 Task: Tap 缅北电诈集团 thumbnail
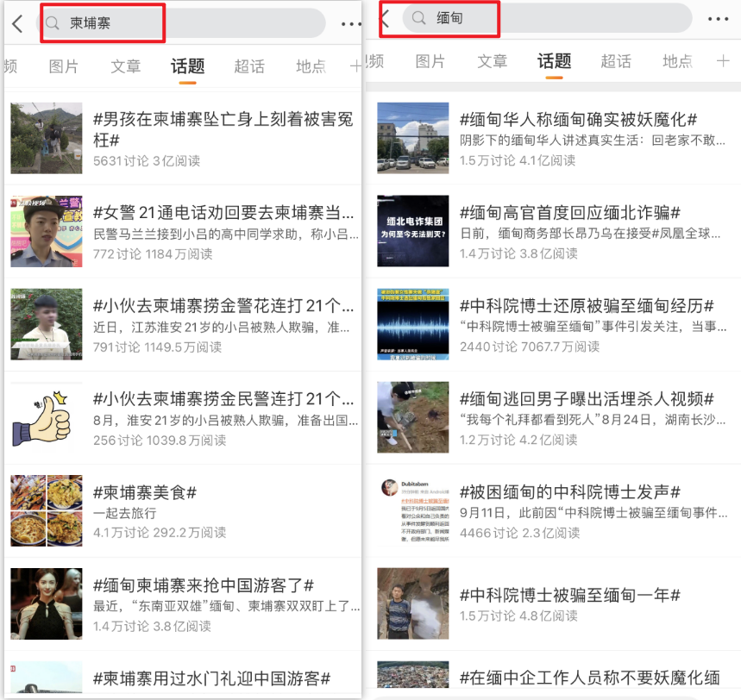pyautogui.click(x=413, y=231)
